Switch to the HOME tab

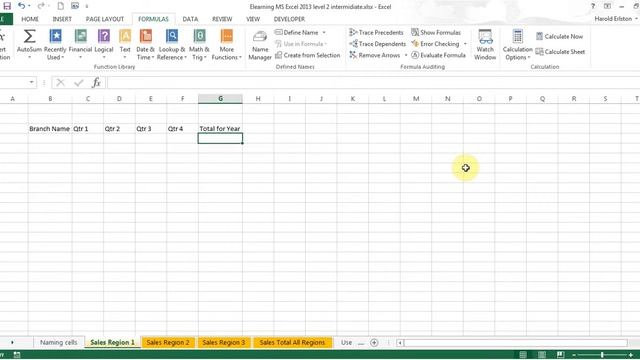30,19
